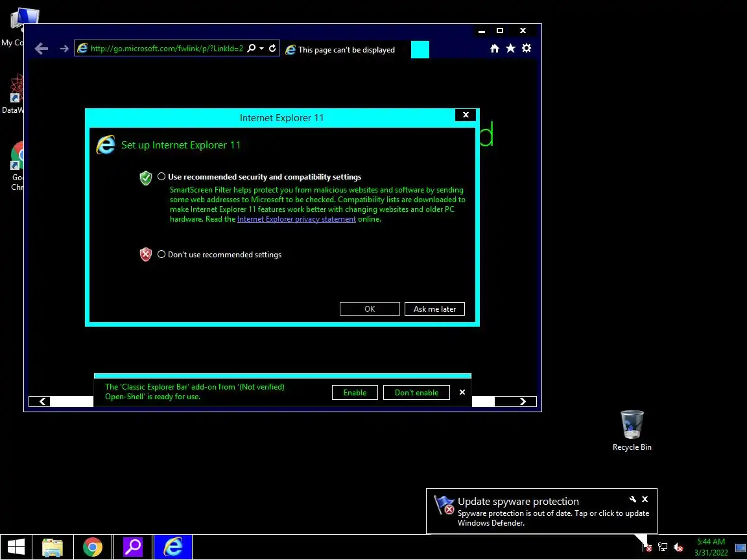Open notification options wrench icon
Image resolution: width=747 pixels, height=560 pixels.
coord(633,499)
